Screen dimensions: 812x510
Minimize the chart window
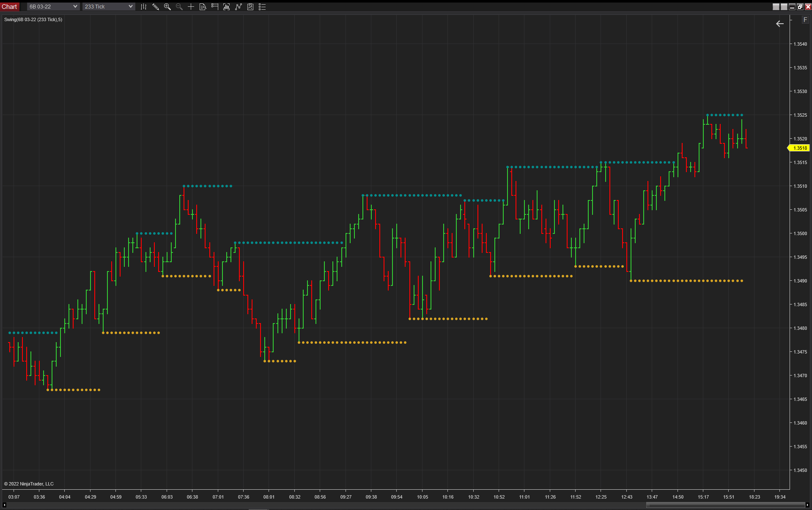(792, 7)
